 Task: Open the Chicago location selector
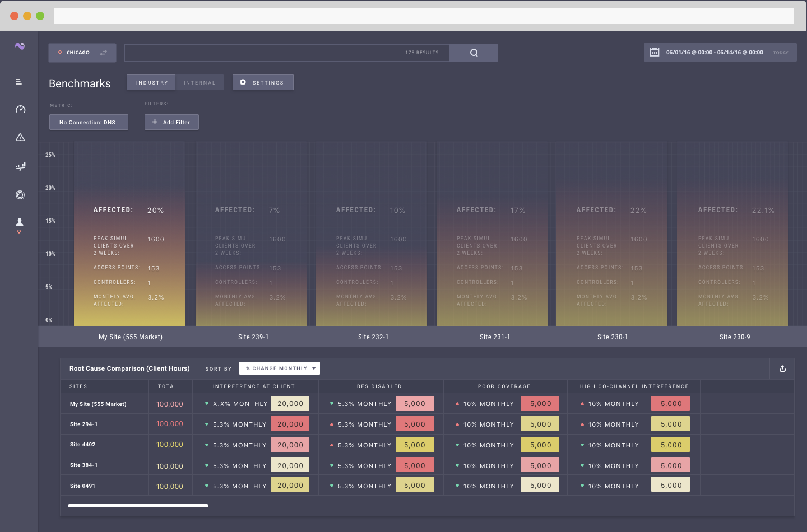tap(82, 53)
